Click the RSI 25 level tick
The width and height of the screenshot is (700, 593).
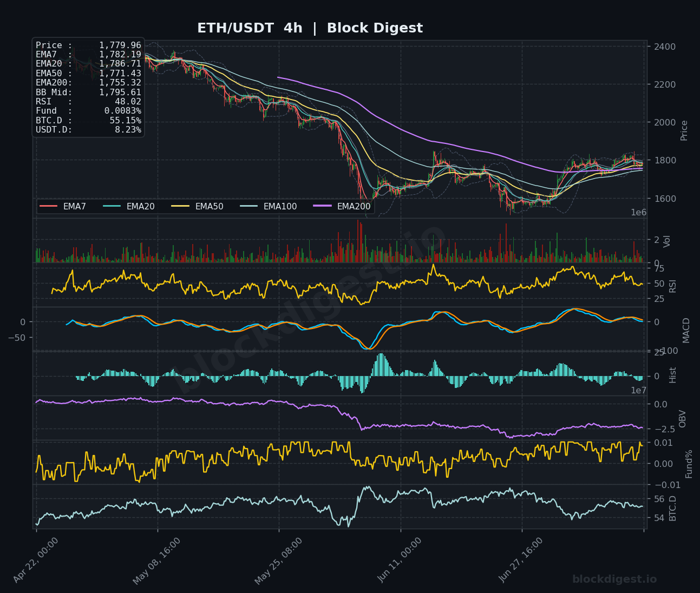(659, 299)
